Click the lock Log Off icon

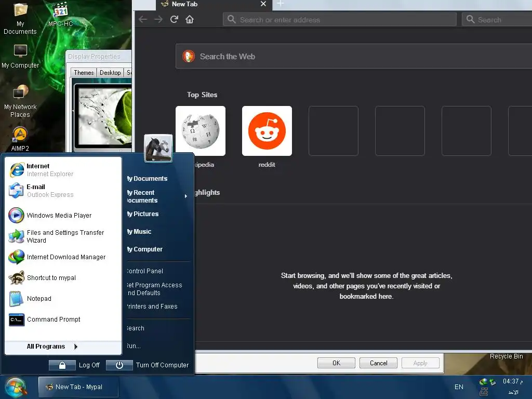62,365
